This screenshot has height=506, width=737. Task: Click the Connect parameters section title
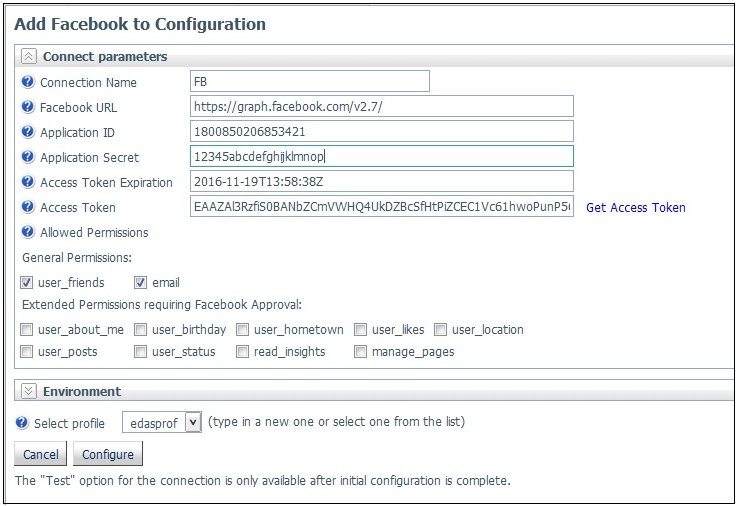click(105, 56)
